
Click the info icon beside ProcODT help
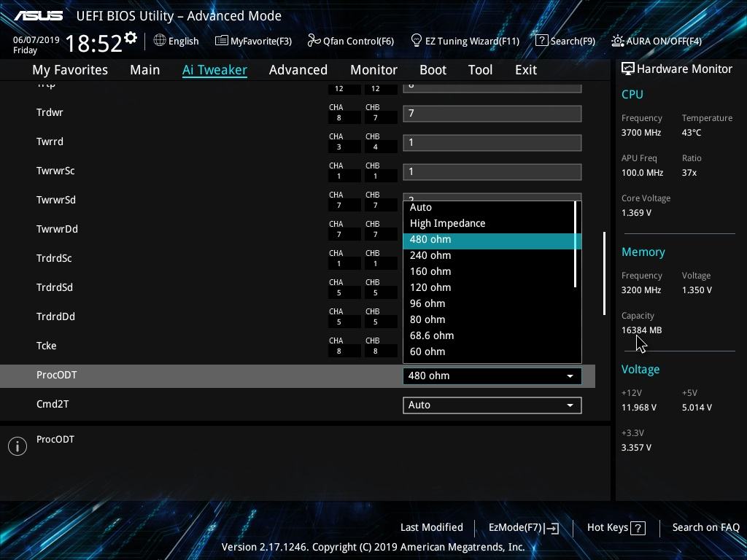click(18, 446)
